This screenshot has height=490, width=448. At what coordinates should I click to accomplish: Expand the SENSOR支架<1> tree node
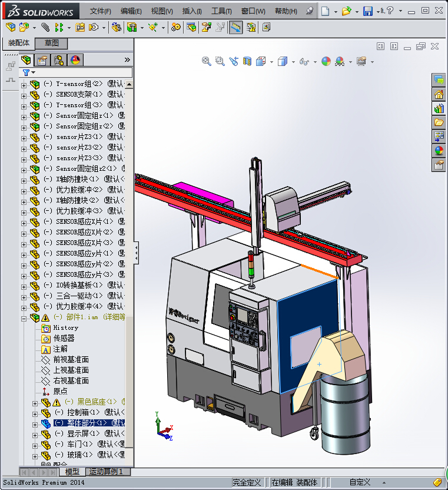[24, 96]
